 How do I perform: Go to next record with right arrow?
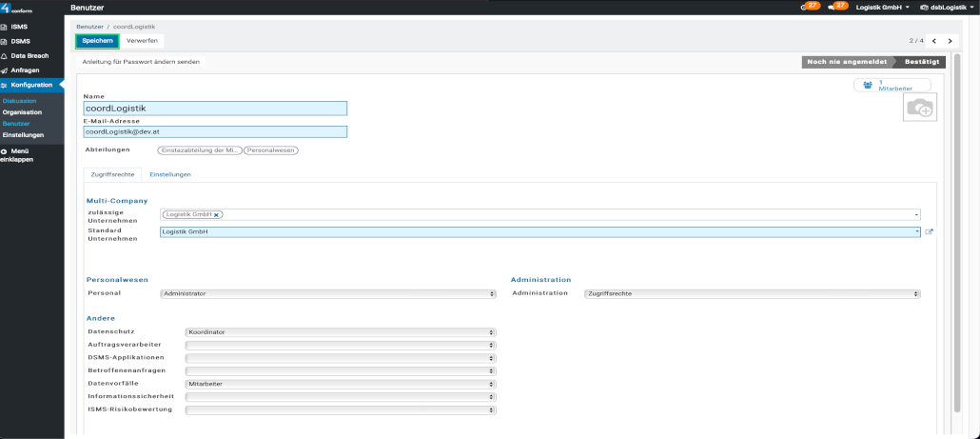tap(949, 41)
